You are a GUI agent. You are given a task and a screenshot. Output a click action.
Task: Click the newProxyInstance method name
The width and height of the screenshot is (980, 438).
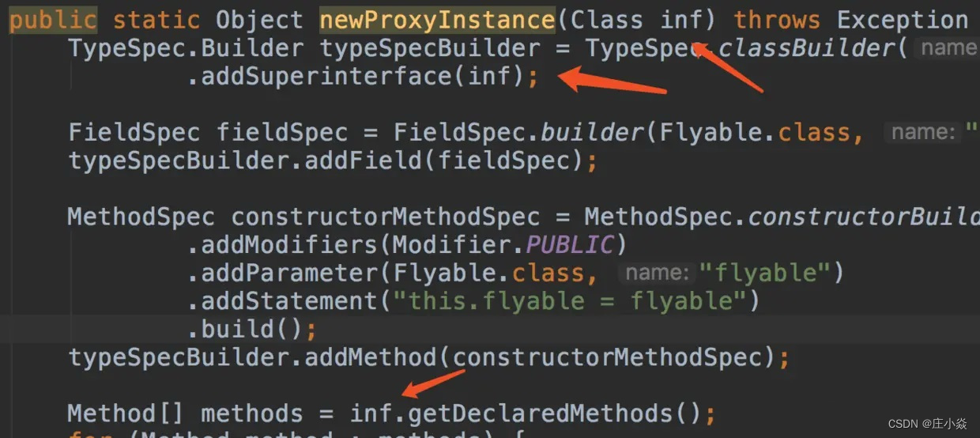[437, 20]
